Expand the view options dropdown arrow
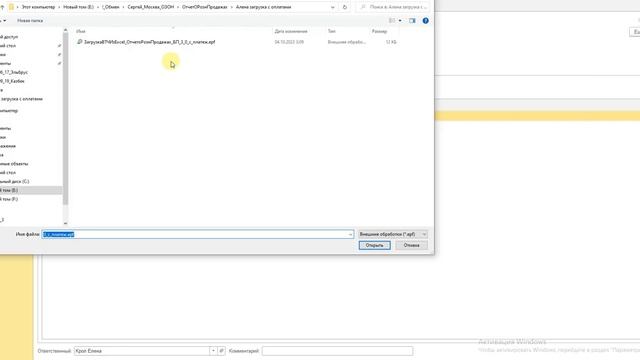The width and height of the screenshot is (640, 360). [400, 20]
